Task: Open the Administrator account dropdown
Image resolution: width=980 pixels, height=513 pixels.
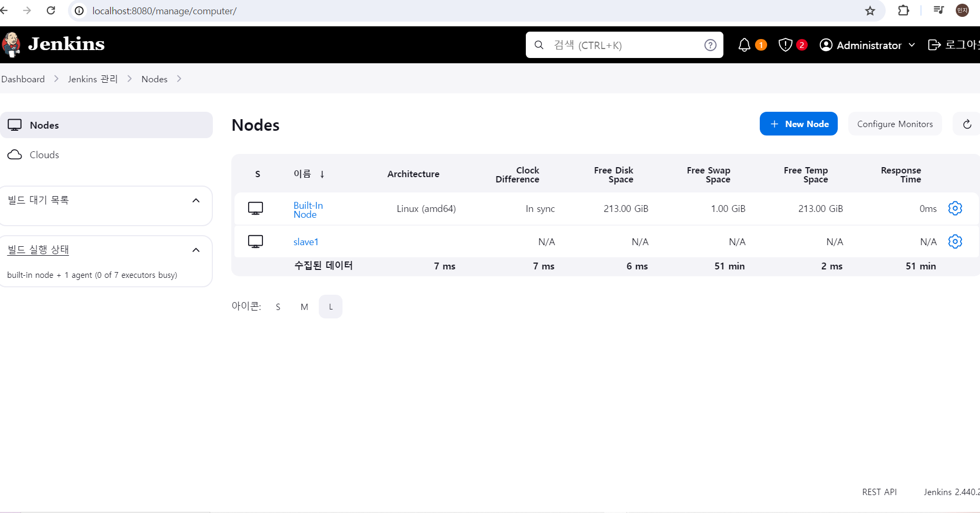Action: pyautogui.click(x=867, y=45)
